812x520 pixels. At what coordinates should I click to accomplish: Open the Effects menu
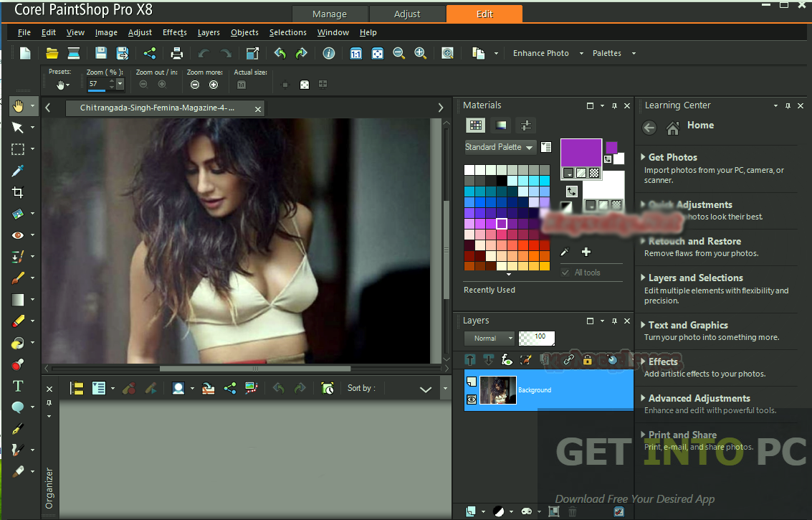175,32
